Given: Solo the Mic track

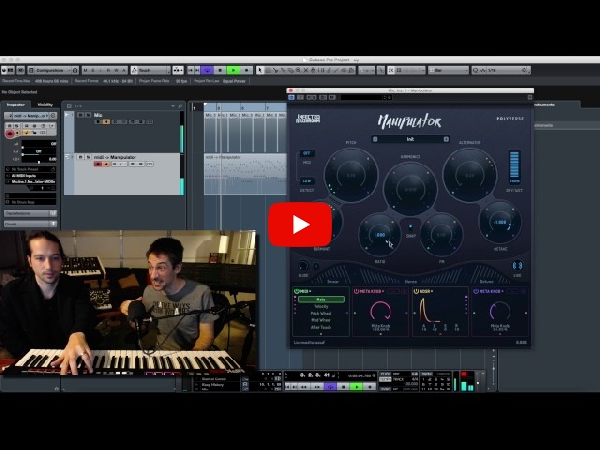Looking at the screenshot, I should [x=88, y=115].
